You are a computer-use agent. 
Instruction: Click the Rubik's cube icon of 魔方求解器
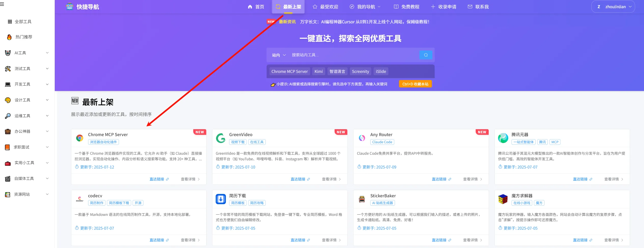tap(503, 199)
